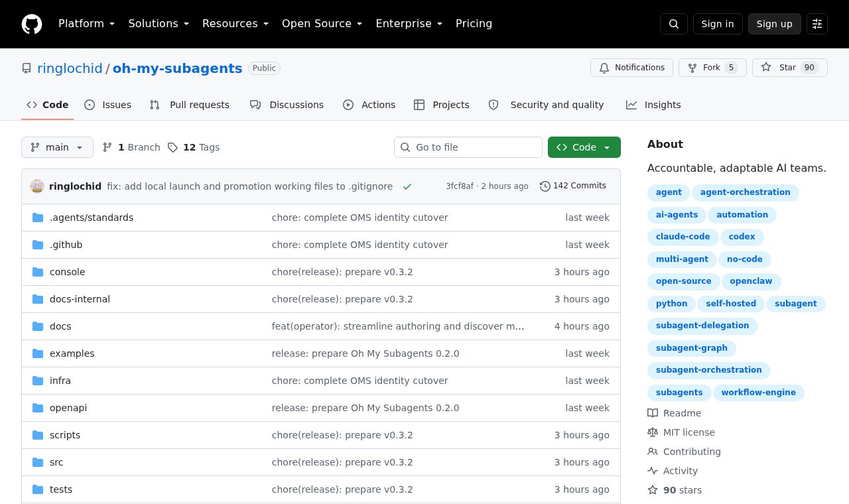The width and height of the screenshot is (849, 504).
Task: Click the Sign in button
Action: (x=718, y=24)
